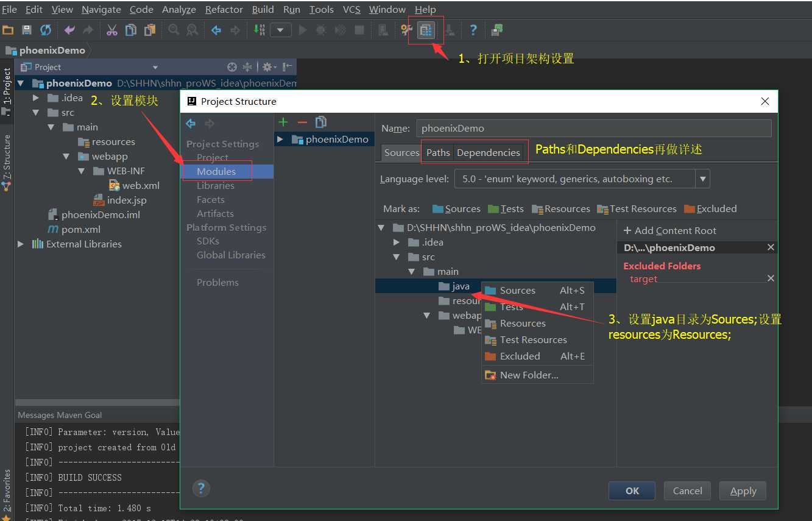Click the Synchronize toolbar icon
Screen dimensions: 812x521
tap(46, 30)
